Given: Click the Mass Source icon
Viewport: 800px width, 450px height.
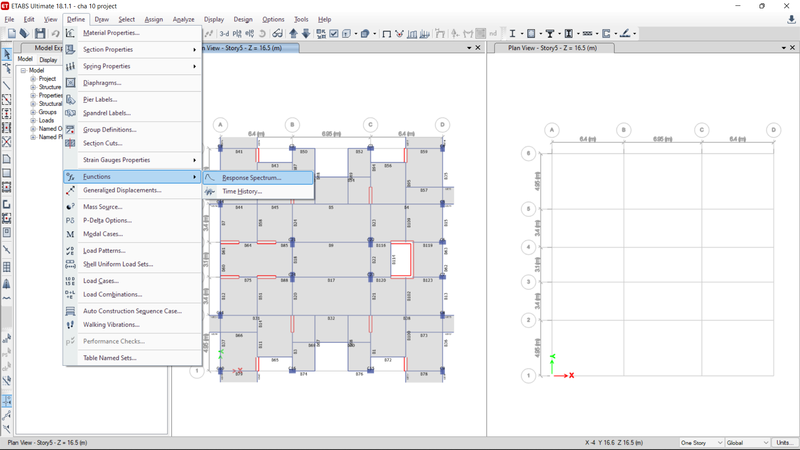Looking at the screenshot, I should coord(70,207).
